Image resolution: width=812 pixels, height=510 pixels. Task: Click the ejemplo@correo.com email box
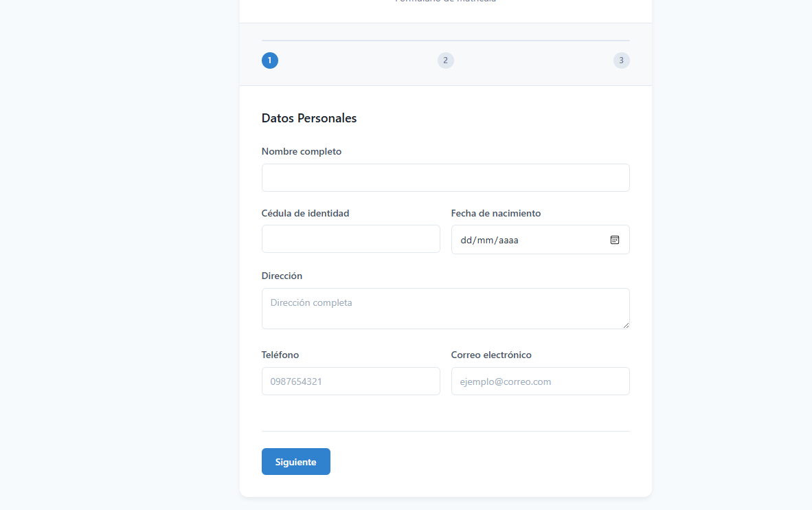pos(540,381)
